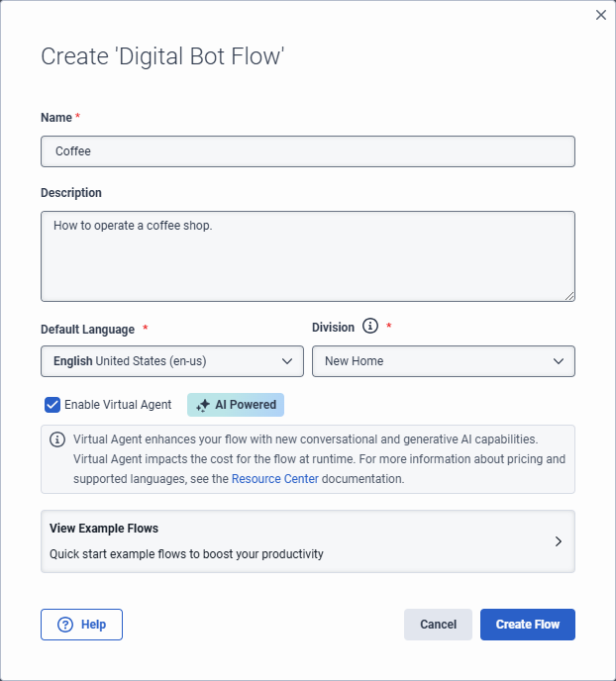The image size is (616, 681).
Task: Click the Division info icon
Action: click(370, 326)
